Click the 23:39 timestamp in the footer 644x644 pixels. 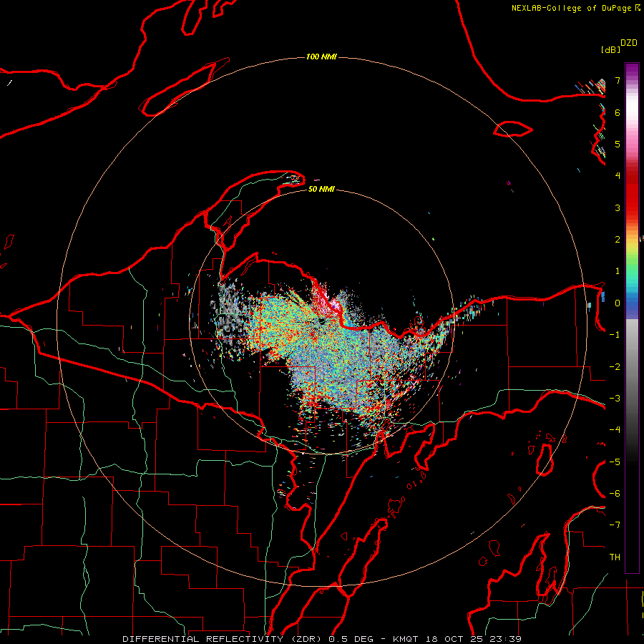pos(506,639)
